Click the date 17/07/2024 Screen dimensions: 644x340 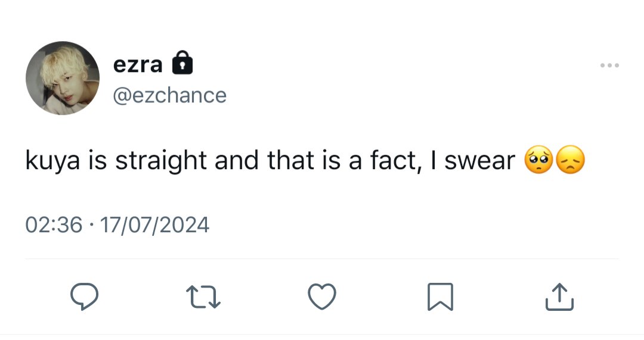pos(154,225)
